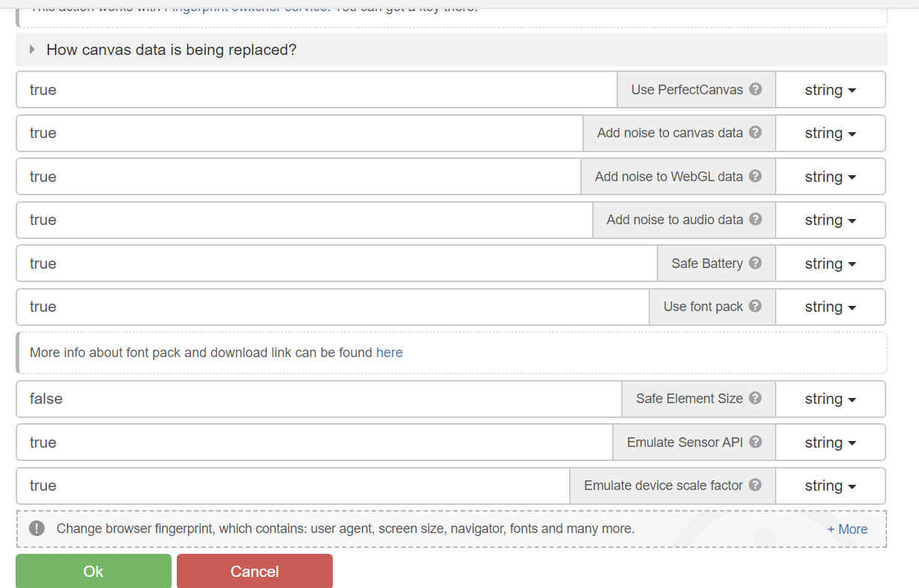Click the Emulate Sensor API help icon
Image resolution: width=919 pixels, height=588 pixels.
tap(756, 442)
